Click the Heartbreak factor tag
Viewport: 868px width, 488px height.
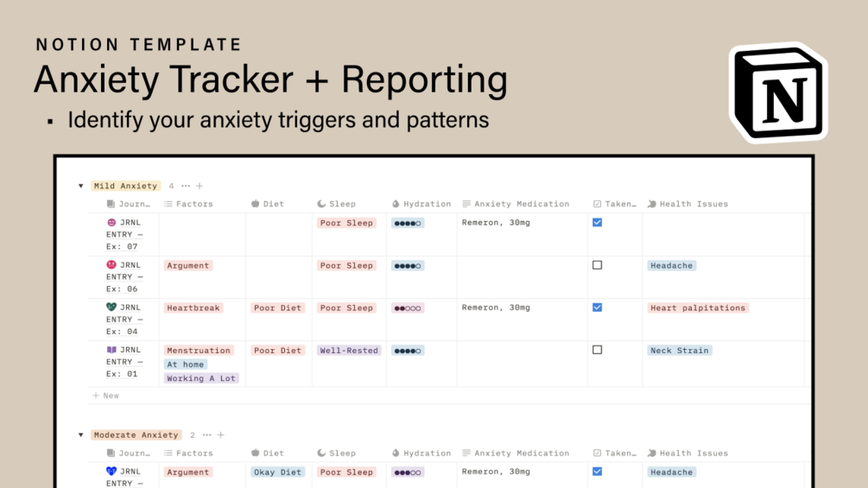tap(193, 307)
